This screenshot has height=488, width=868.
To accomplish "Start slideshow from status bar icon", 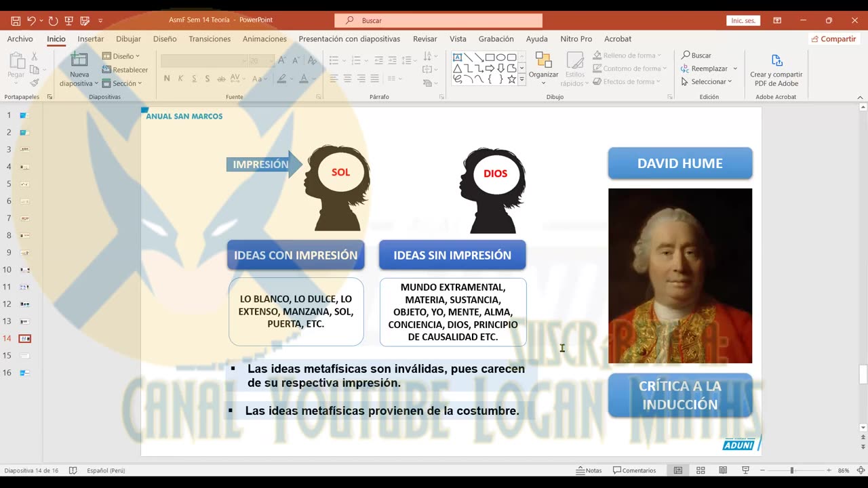I will (x=745, y=470).
